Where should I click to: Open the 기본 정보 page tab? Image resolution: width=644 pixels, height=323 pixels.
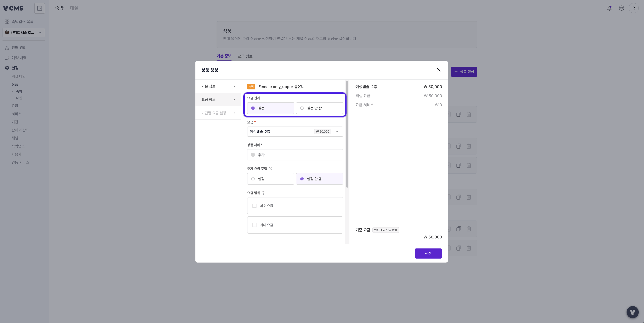224,56
